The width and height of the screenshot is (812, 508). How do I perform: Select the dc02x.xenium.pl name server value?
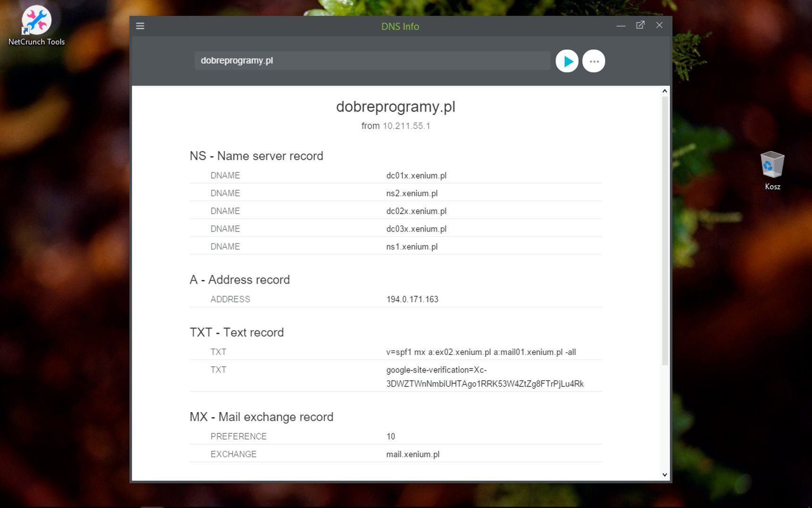point(416,211)
